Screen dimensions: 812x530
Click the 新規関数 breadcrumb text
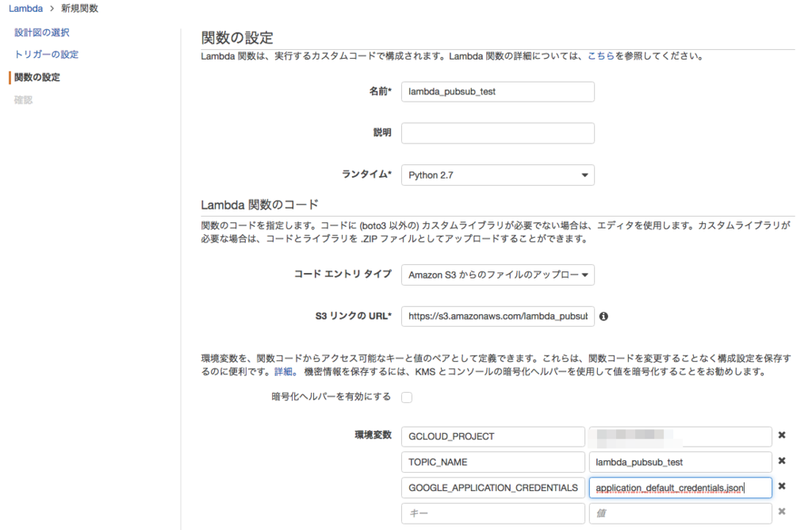click(80, 8)
